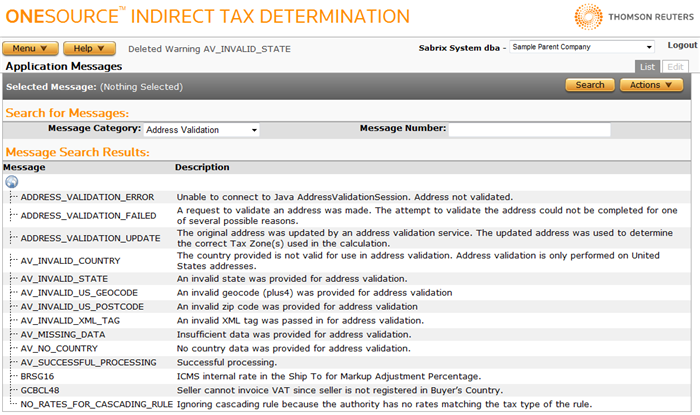700x415 pixels.
Task: Click the blue root tree icon above results
Action: [11, 182]
